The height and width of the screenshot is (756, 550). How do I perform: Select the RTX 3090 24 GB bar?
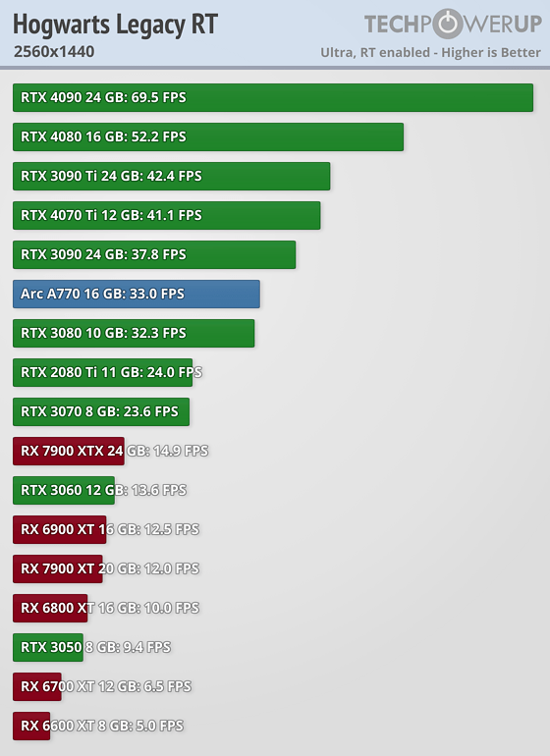pos(154,254)
